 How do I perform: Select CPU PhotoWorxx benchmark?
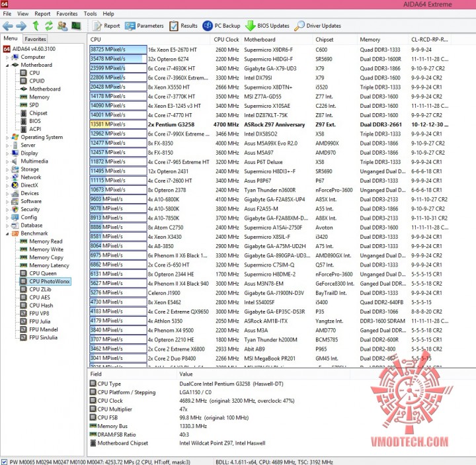(45, 282)
